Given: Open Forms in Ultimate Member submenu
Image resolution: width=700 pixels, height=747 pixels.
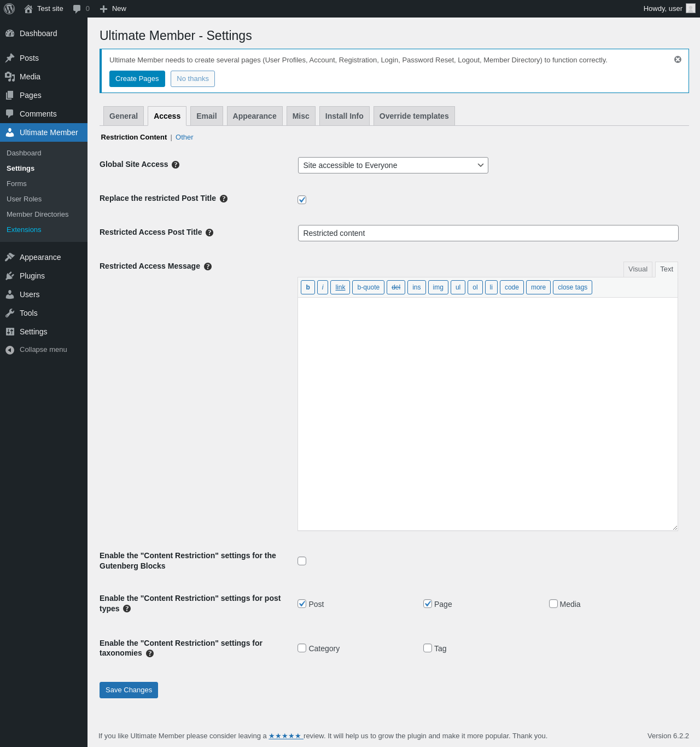Looking at the screenshot, I should point(16,184).
